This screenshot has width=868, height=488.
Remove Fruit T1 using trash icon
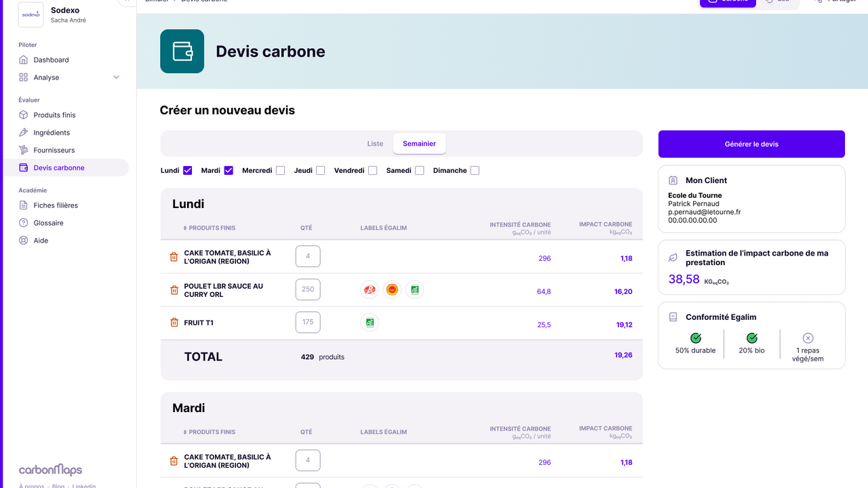(174, 323)
